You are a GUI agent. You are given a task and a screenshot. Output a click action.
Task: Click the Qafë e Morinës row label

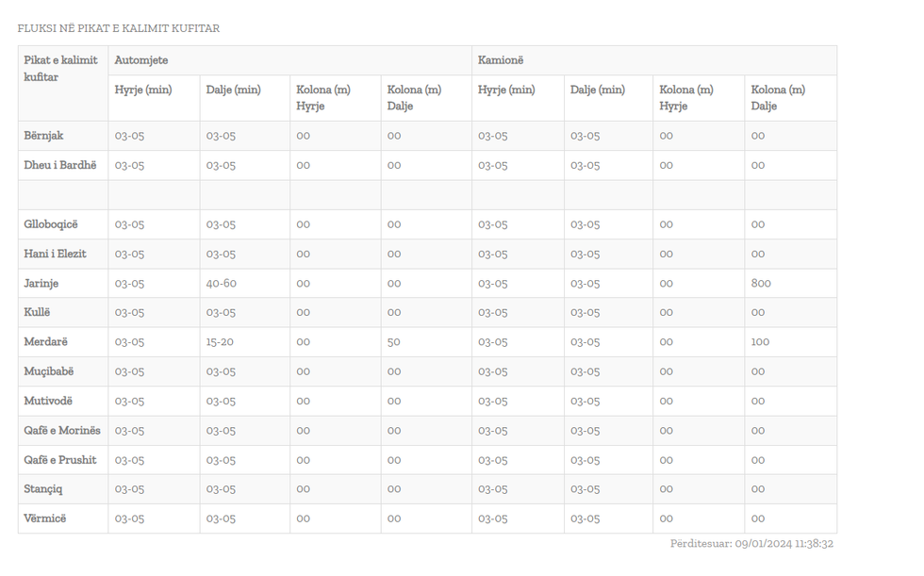62,431
